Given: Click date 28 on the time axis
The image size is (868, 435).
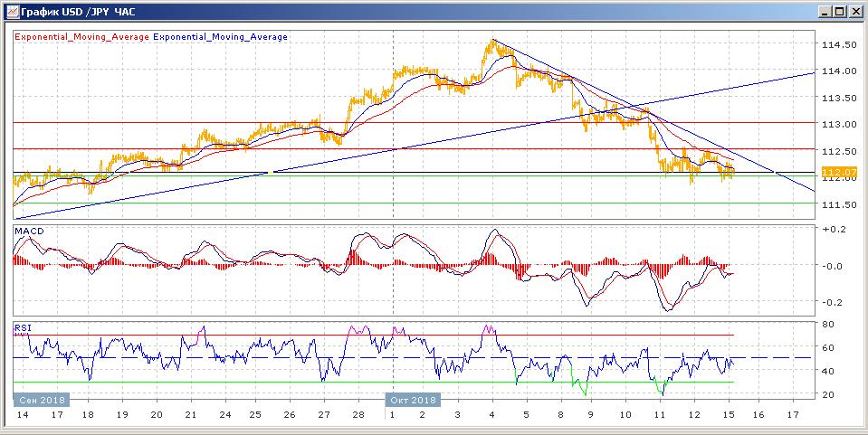Looking at the screenshot, I should tap(358, 414).
